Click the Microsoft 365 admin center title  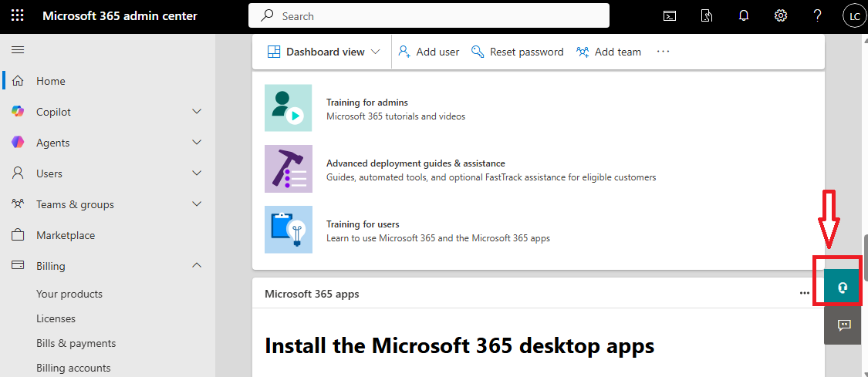(x=120, y=16)
